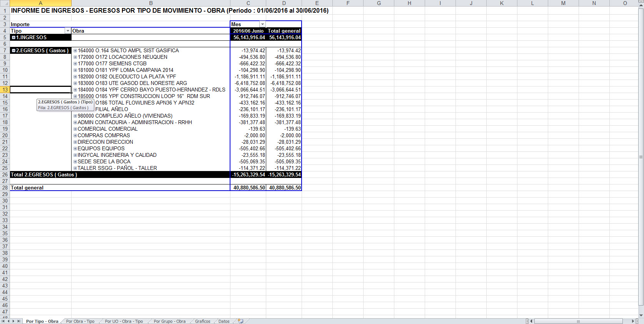The image size is (644, 324).
Task: Expand the 1.INGRESOS group
Action: coord(13,38)
